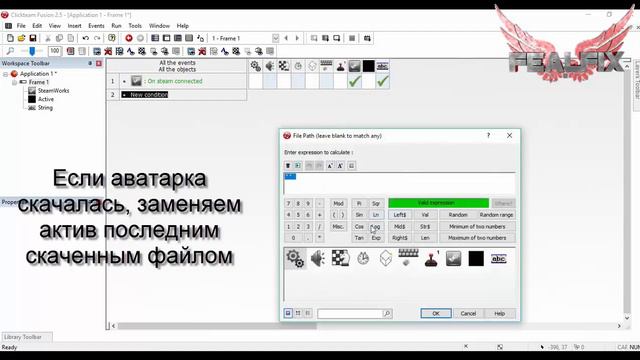Click the Str$ function button
640x360 pixels.
point(425,227)
